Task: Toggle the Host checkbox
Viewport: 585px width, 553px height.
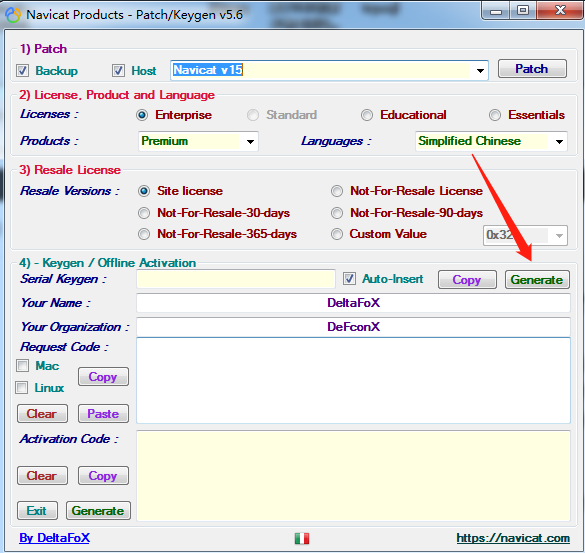Action: coord(118,71)
